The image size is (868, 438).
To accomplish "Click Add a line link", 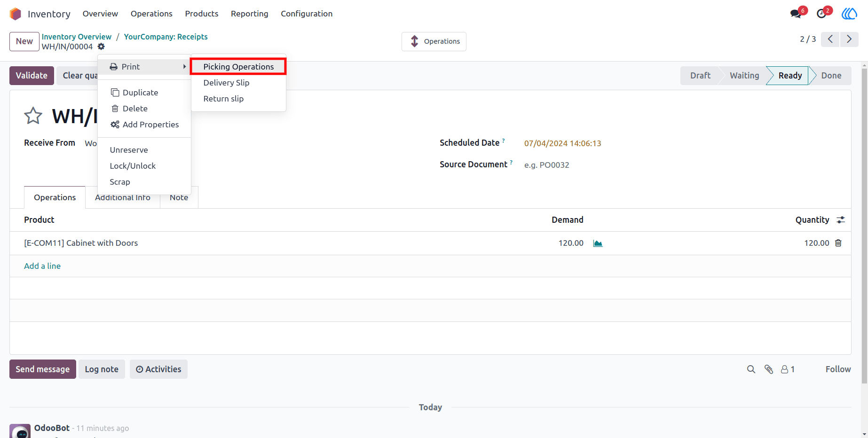I will [42, 266].
